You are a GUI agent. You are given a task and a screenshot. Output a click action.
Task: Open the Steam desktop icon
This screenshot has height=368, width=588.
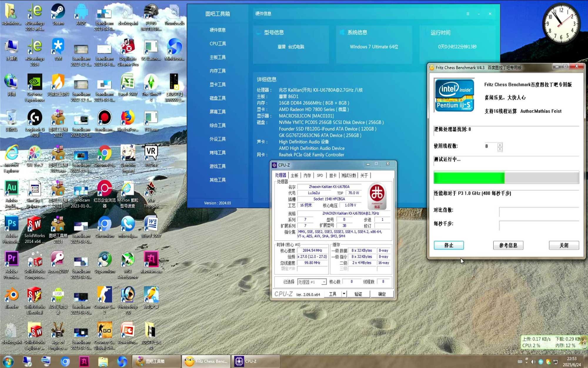58,15
